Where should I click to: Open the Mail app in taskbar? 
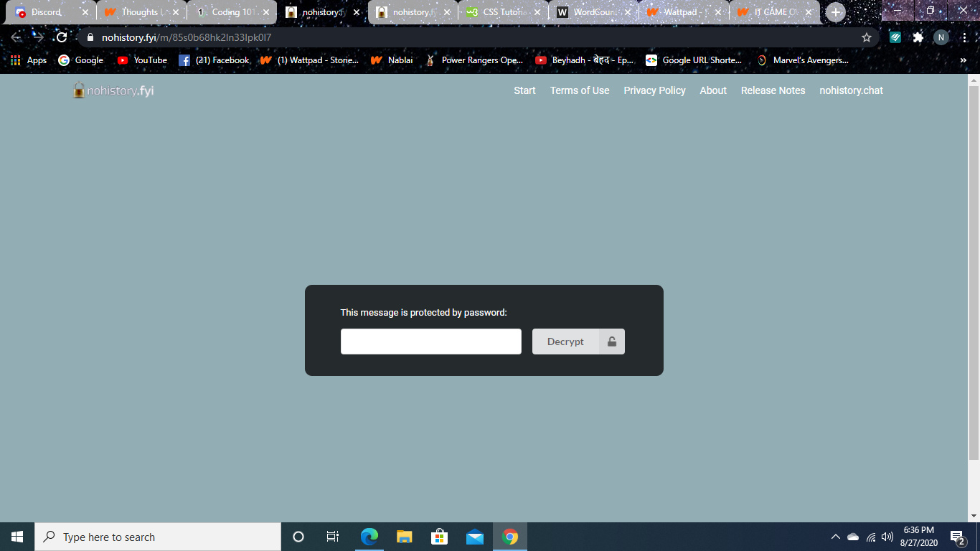click(x=474, y=537)
